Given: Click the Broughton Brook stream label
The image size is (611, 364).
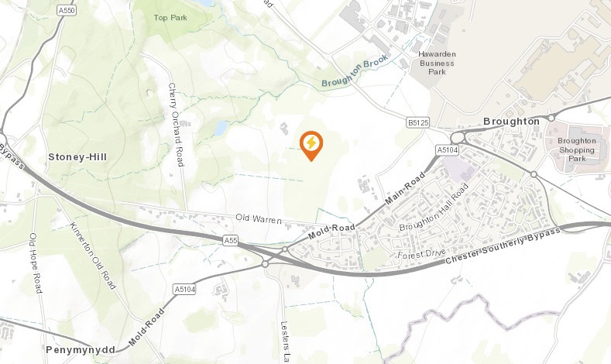Looking at the screenshot, I should pyautogui.click(x=355, y=70).
